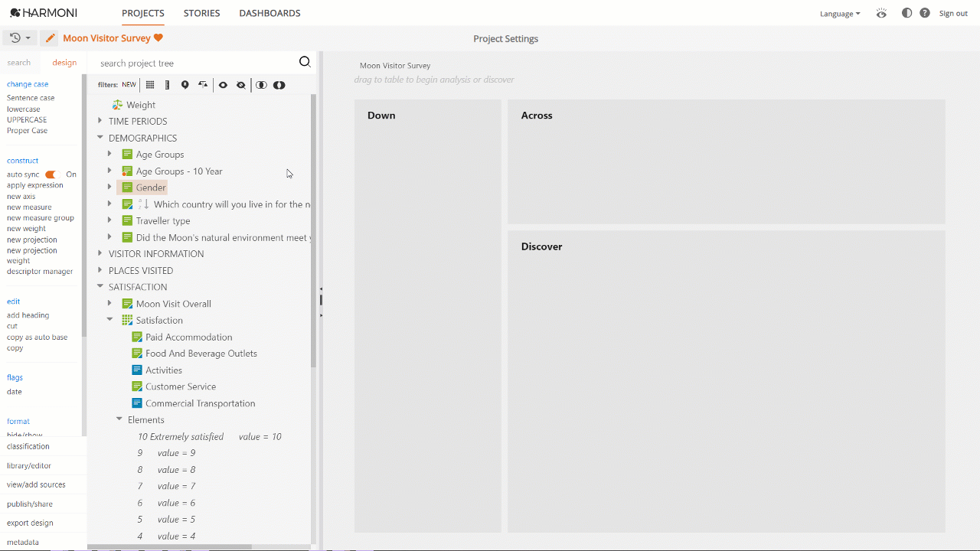Collapse the Elements node
Viewport: 980px width, 551px height.
(119, 419)
